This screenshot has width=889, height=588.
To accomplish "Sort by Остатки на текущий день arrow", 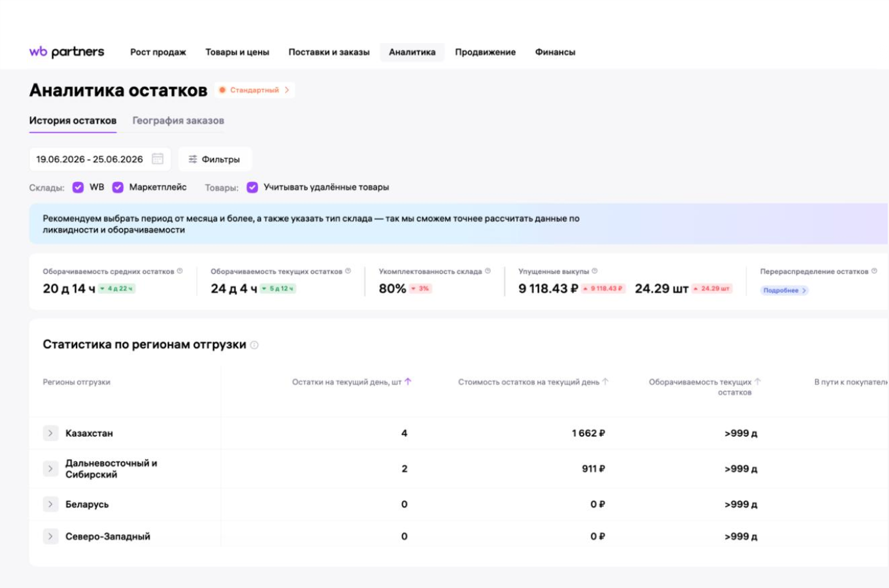I will 408,382.
